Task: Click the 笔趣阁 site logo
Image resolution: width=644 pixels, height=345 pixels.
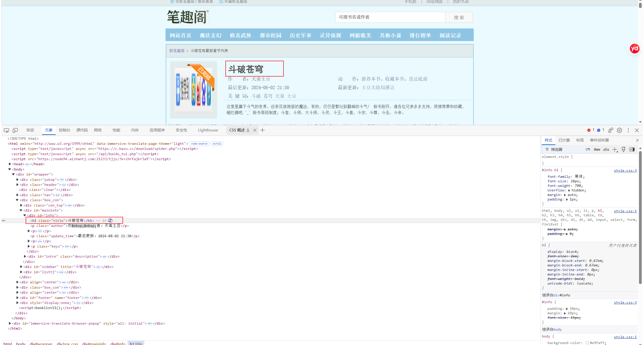Action: click(188, 17)
